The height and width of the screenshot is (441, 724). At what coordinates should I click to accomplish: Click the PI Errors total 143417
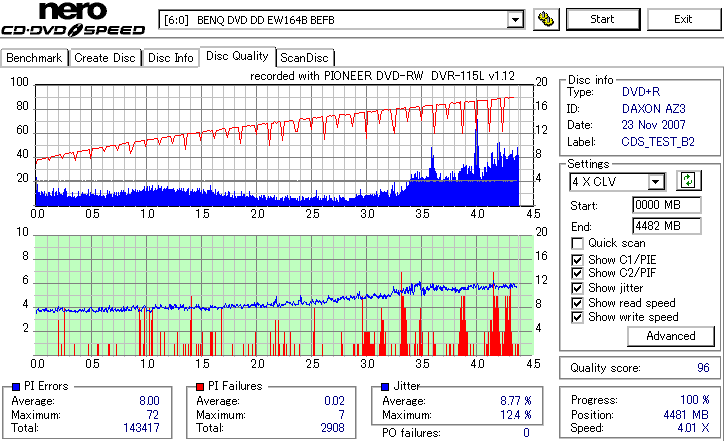[141, 428]
